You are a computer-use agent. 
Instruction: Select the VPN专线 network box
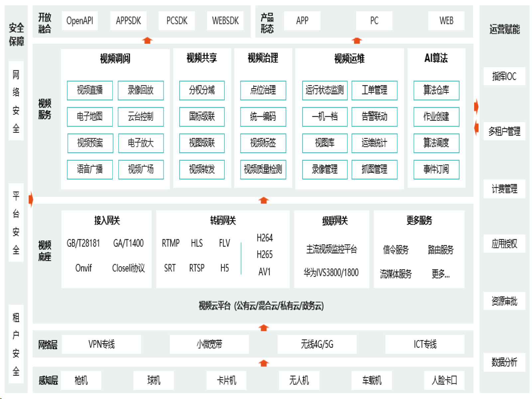tap(101, 344)
